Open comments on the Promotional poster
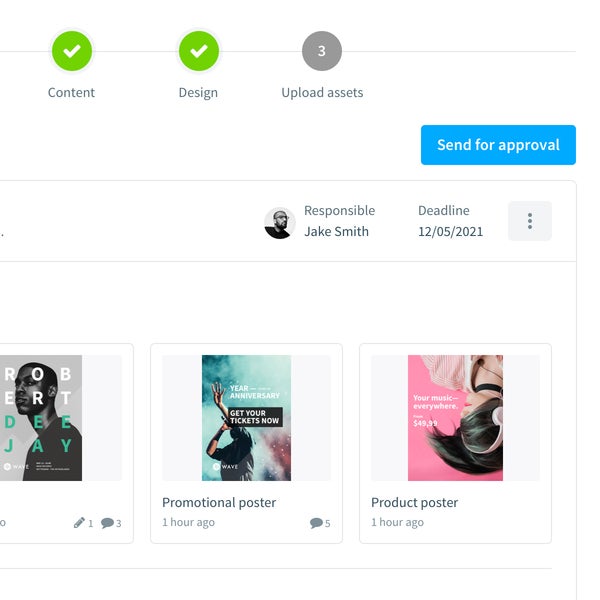 (x=317, y=523)
